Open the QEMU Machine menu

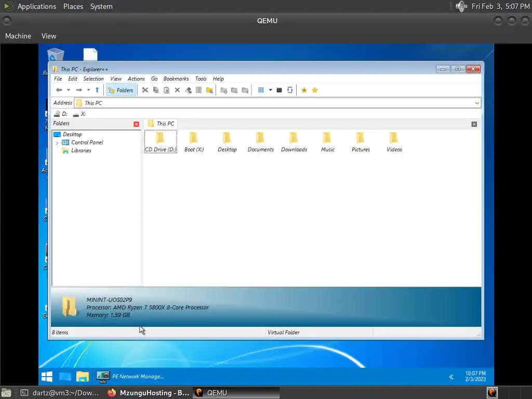18,36
